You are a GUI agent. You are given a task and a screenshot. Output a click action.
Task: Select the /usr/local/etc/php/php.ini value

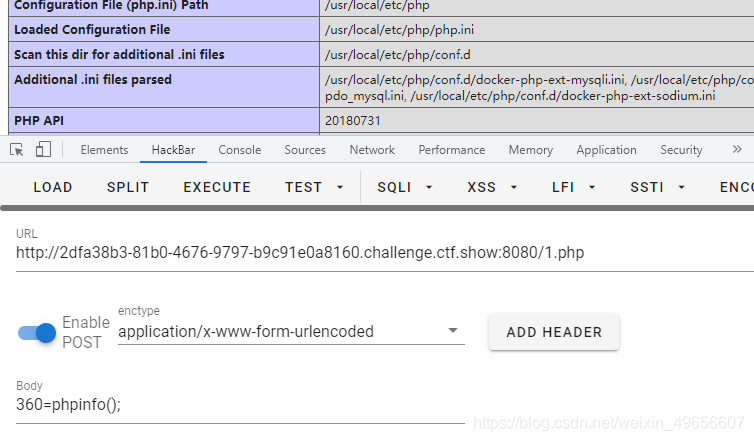click(x=399, y=30)
